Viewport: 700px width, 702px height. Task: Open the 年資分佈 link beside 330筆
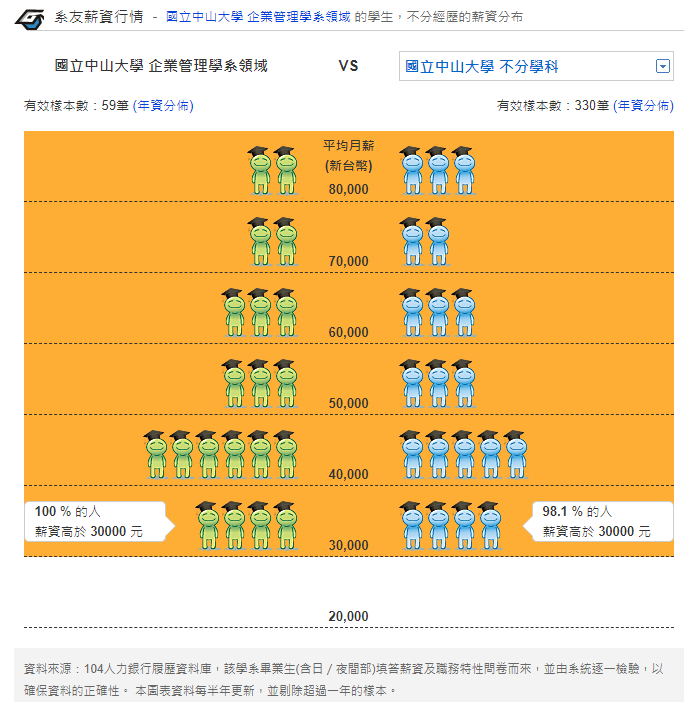coord(643,106)
